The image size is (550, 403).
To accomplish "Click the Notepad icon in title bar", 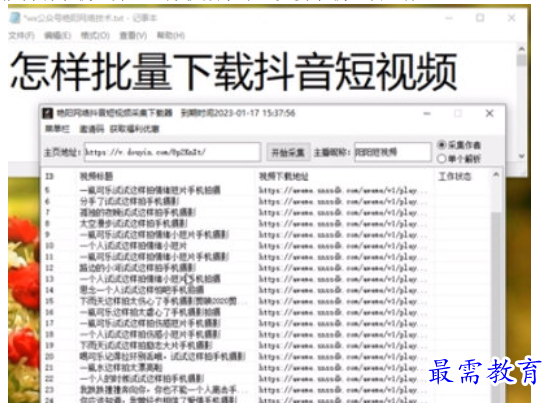I will tap(14, 18).
